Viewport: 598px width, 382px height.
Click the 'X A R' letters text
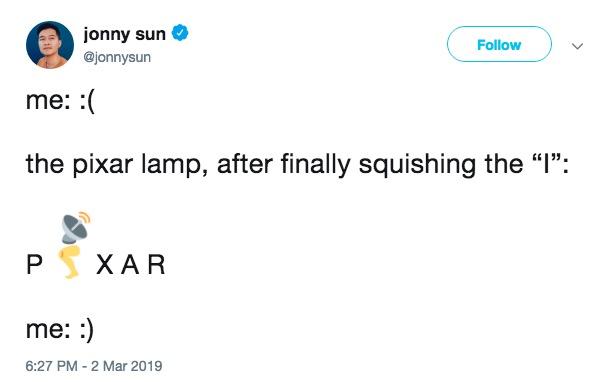click(x=130, y=264)
